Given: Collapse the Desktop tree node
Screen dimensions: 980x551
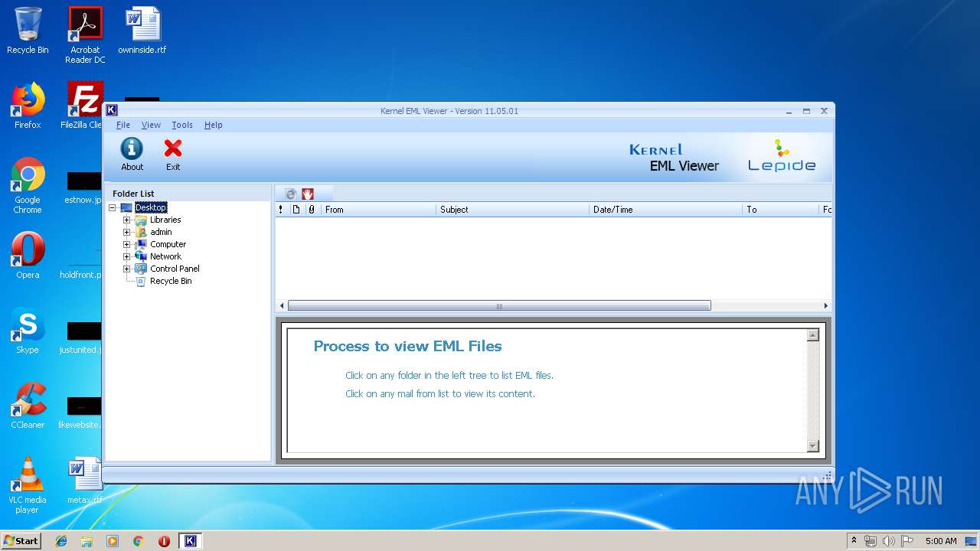Looking at the screenshot, I should click(113, 207).
